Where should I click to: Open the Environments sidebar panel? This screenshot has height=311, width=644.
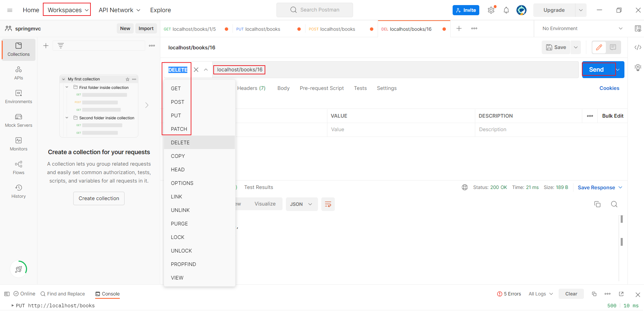[19, 97]
